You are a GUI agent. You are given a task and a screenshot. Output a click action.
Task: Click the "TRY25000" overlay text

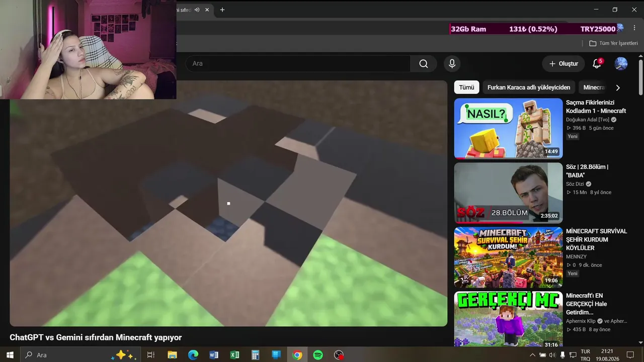(x=598, y=29)
